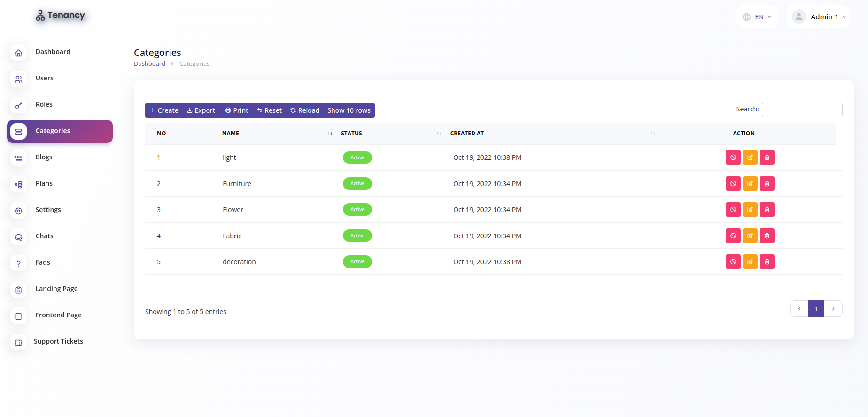Focus the Search input field
This screenshot has width=868, height=417.
click(802, 110)
